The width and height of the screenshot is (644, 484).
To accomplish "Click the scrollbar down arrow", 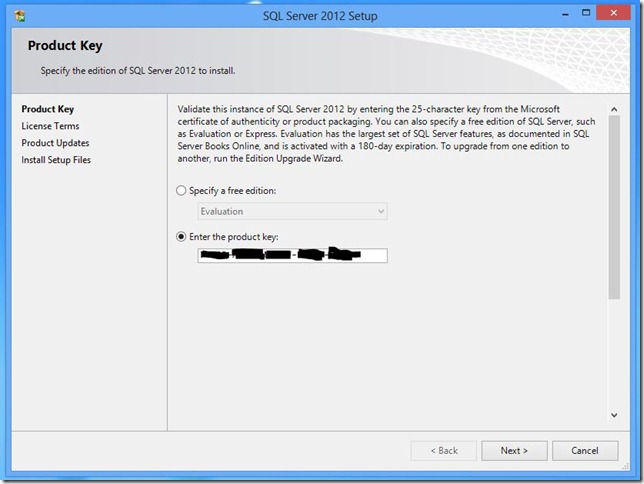I will tap(614, 415).
